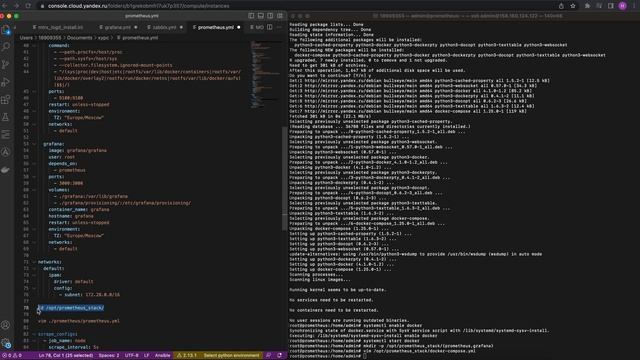Collapse the ipam block at line 73

[34, 275]
